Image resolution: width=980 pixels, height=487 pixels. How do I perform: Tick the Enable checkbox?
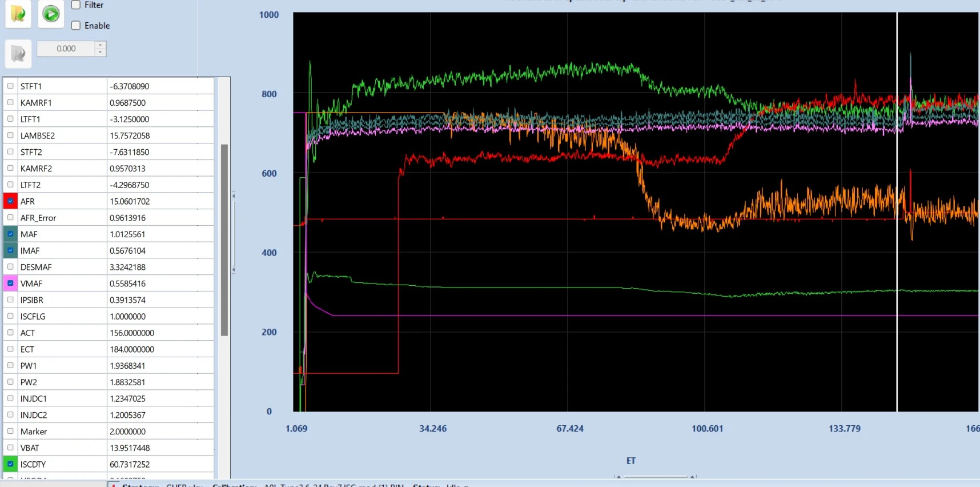click(x=75, y=26)
